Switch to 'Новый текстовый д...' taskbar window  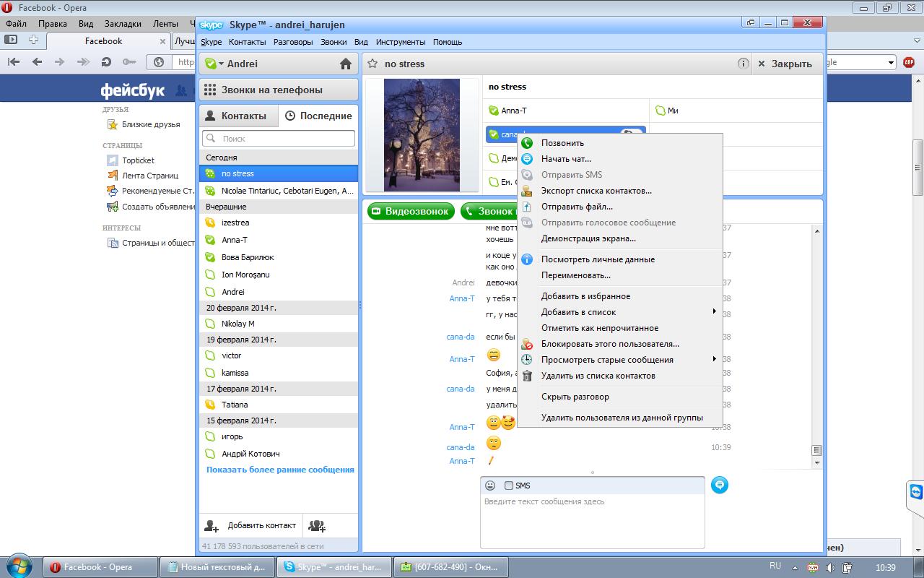pos(217,567)
